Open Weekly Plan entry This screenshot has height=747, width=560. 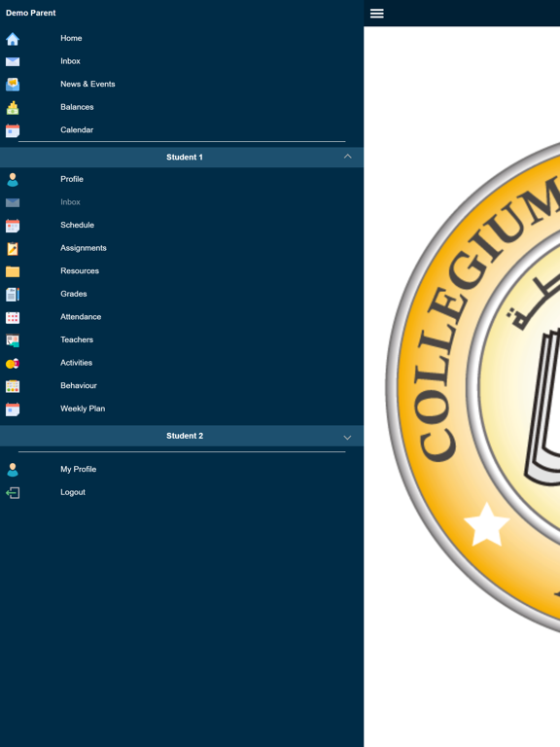pos(182,409)
